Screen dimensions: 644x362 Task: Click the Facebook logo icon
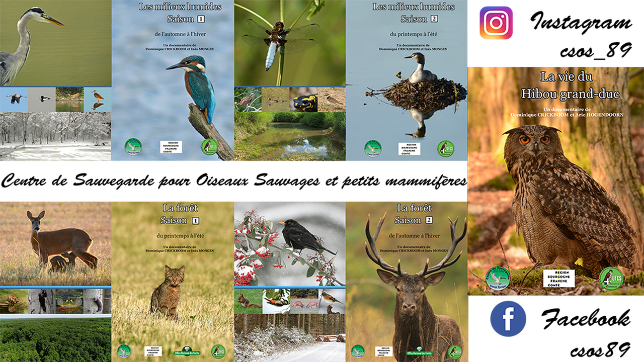click(508, 319)
